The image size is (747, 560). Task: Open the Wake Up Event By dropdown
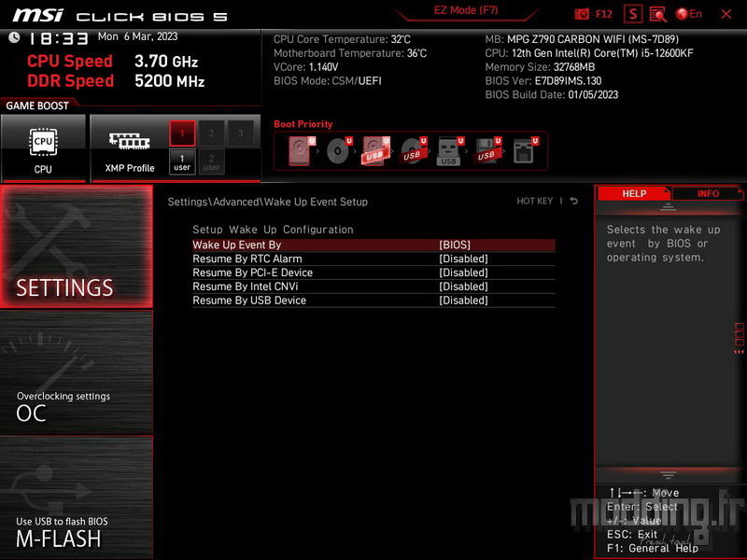[x=373, y=245]
